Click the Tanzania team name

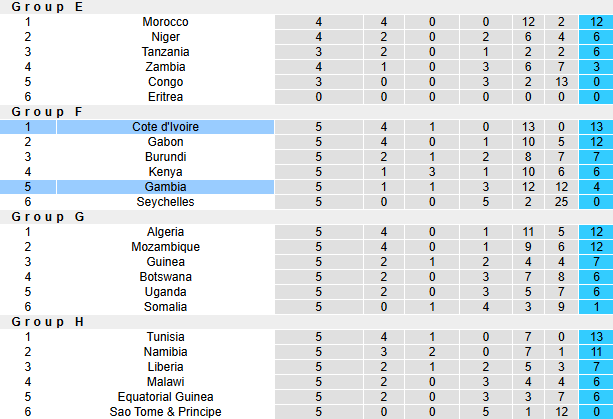coord(165,52)
